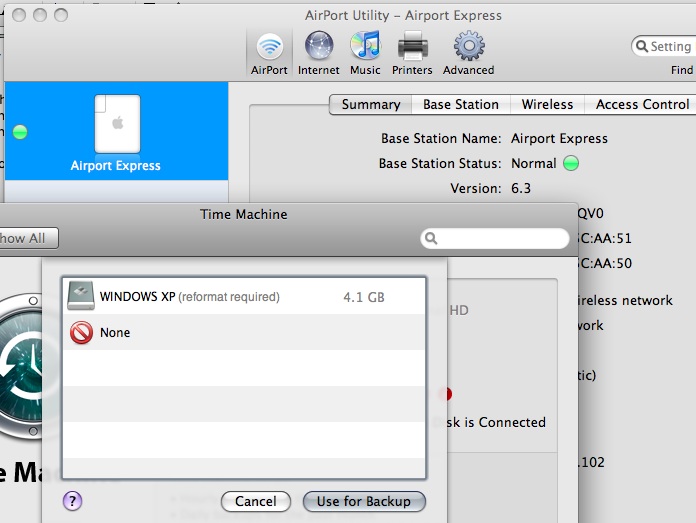Image resolution: width=696 pixels, height=523 pixels.
Task: Click Use for Backup button
Action: [364, 501]
